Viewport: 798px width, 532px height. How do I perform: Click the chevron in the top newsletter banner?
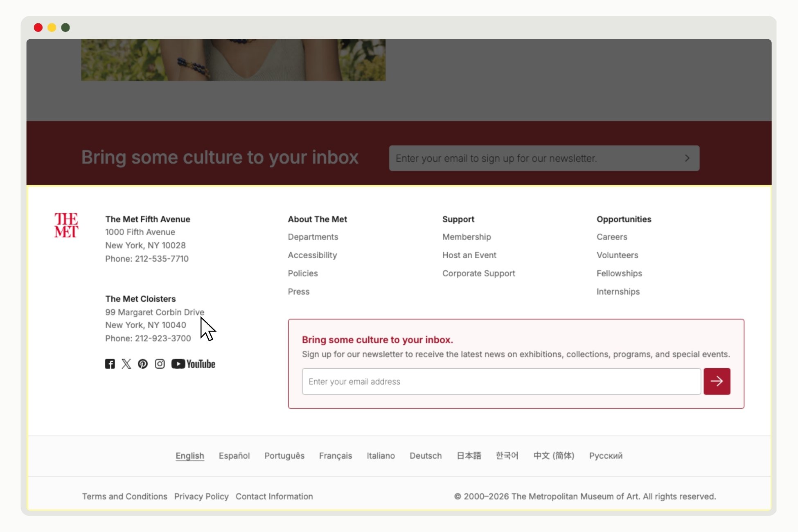(x=687, y=158)
